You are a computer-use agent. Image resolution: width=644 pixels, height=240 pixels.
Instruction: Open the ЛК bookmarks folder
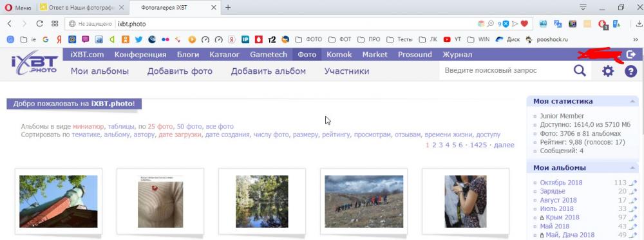tap(428, 40)
